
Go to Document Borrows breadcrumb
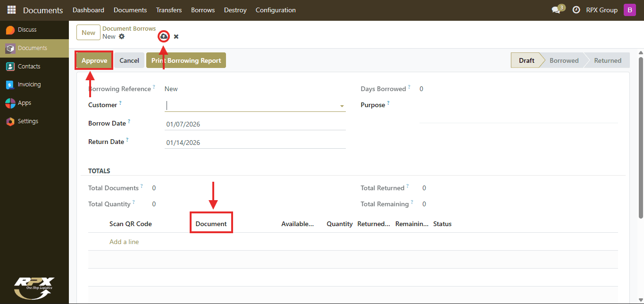coord(129,28)
